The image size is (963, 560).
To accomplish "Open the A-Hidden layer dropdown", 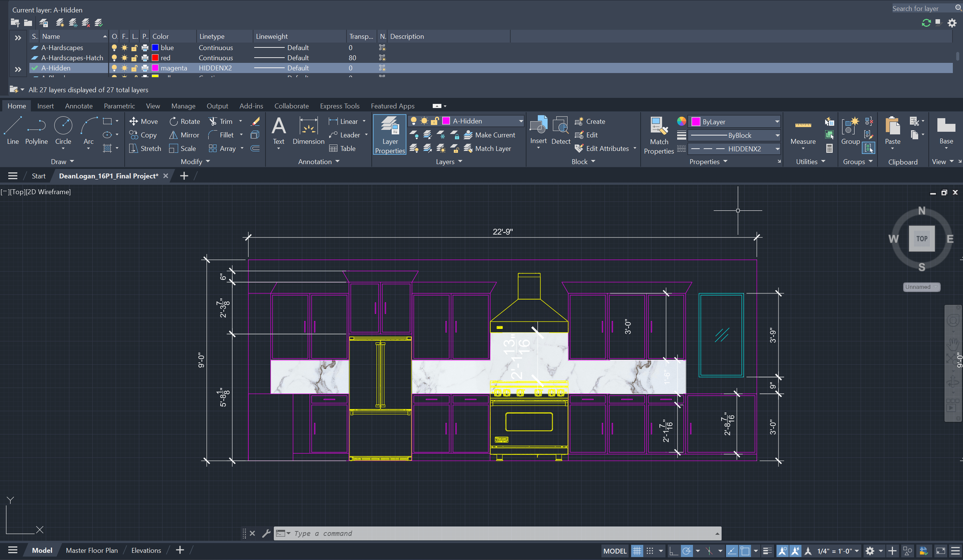I will pyautogui.click(x=520, y=121).
